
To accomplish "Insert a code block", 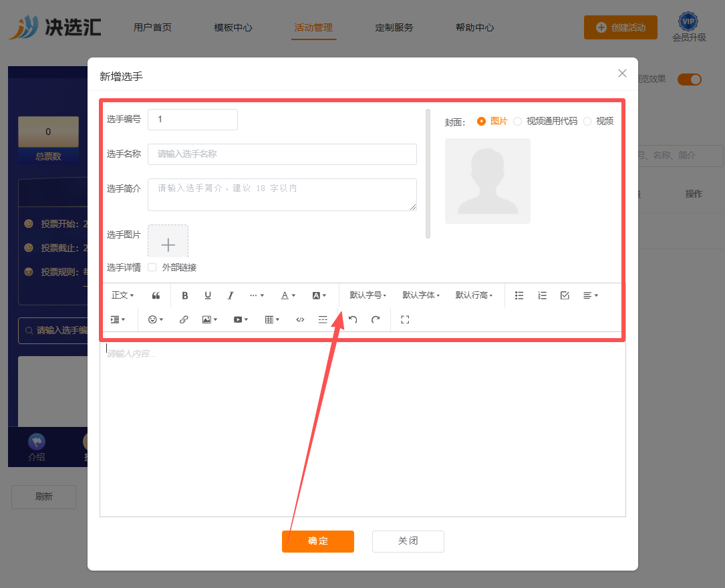I will pyautogui.click(x=300, y=319).
